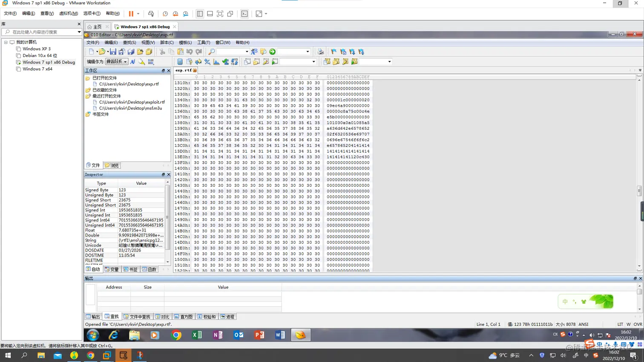Open the template list dropdown in toolbar

[389, 62]
